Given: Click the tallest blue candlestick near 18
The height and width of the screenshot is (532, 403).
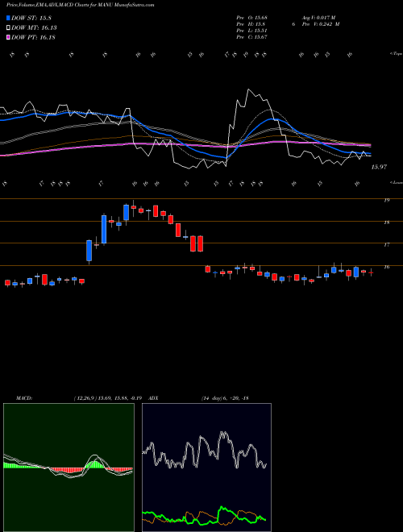Looking at the screenshot, I should point(104,229).
